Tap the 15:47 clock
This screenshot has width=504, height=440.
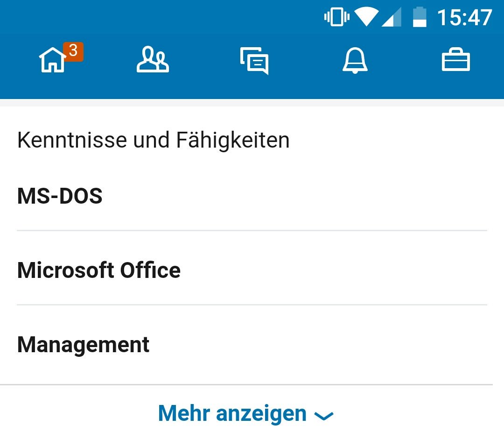[464, 17]
